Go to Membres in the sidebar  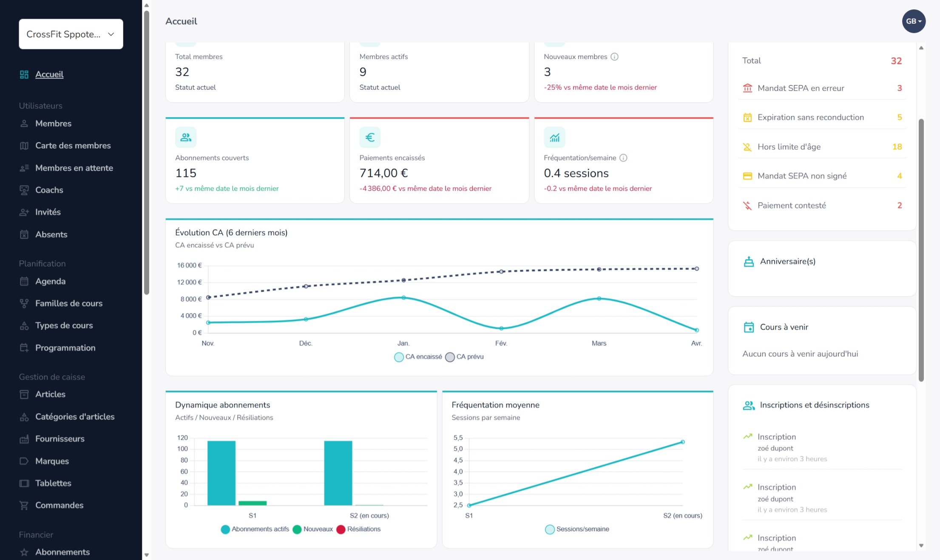pyautogui.click(x=53, y=124)
